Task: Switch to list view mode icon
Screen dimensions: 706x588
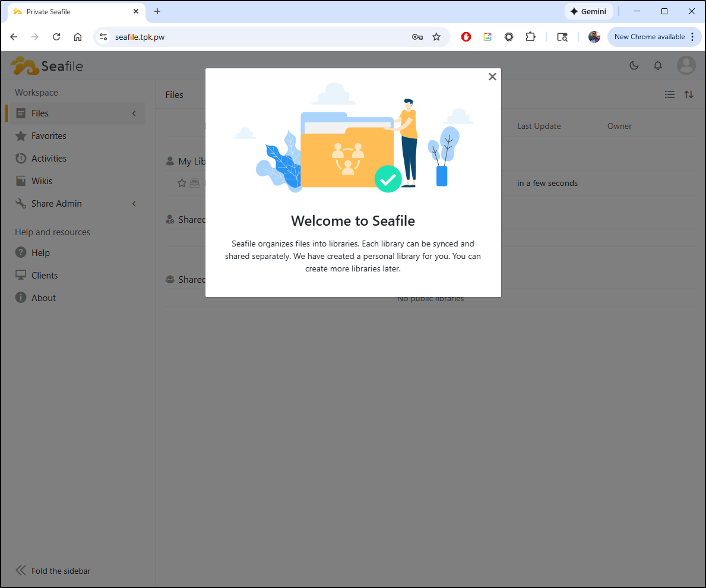Action: 670,94
